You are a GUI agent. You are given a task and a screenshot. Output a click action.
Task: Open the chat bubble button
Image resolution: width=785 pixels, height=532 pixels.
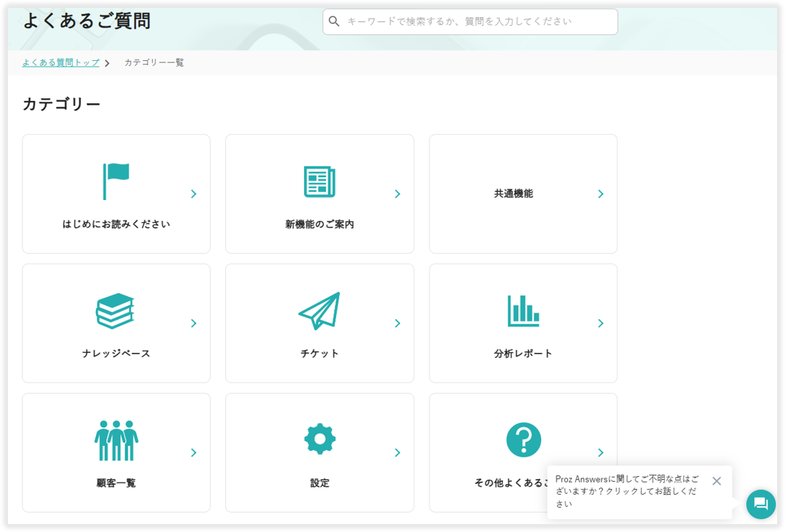click(x=761, y=504)
